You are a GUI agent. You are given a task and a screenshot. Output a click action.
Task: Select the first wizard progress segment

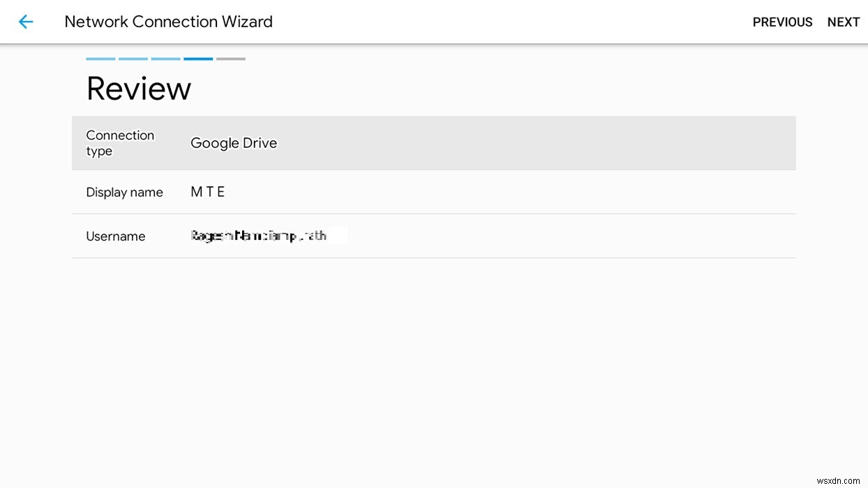pyautogui.click(x=100, y=59)
